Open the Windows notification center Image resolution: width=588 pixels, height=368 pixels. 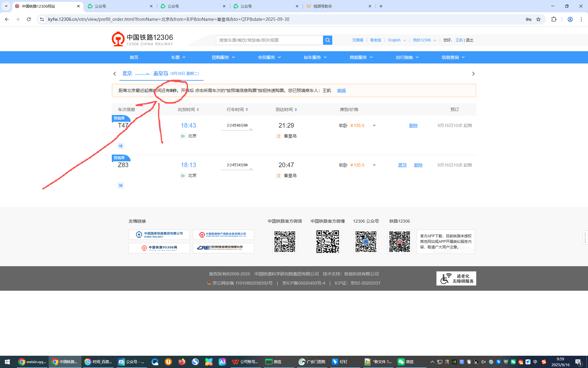pyautogui.click(x=579, y=362)
